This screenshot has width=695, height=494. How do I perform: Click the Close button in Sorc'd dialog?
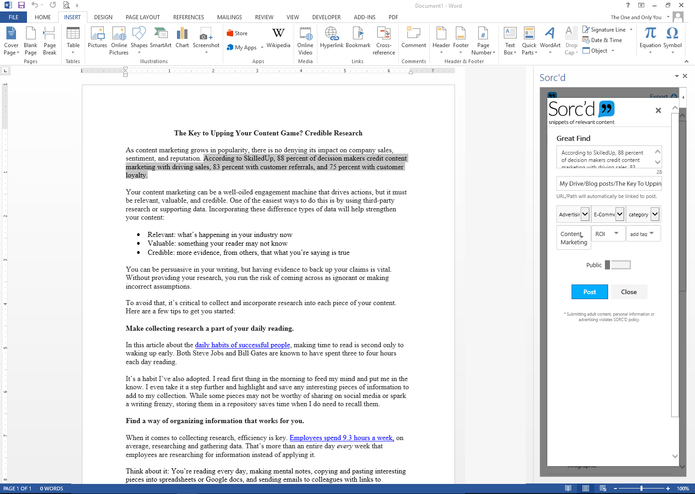pyautogui.click(x=629, y=292)
